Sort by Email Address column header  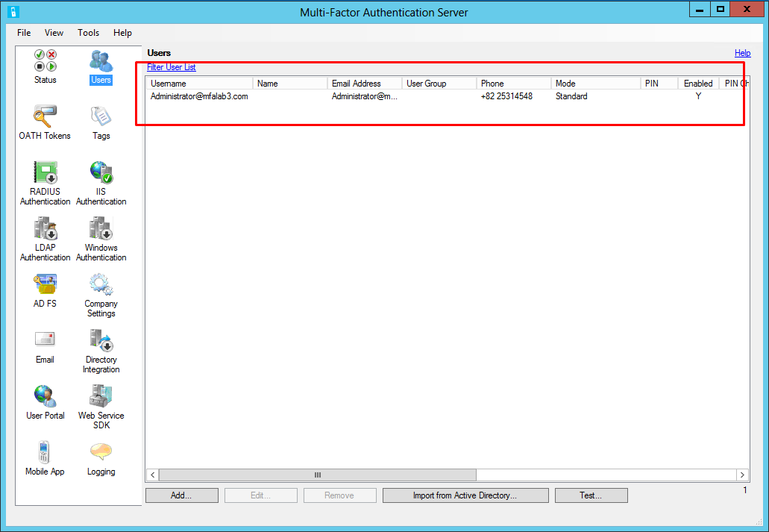point(365,84)
